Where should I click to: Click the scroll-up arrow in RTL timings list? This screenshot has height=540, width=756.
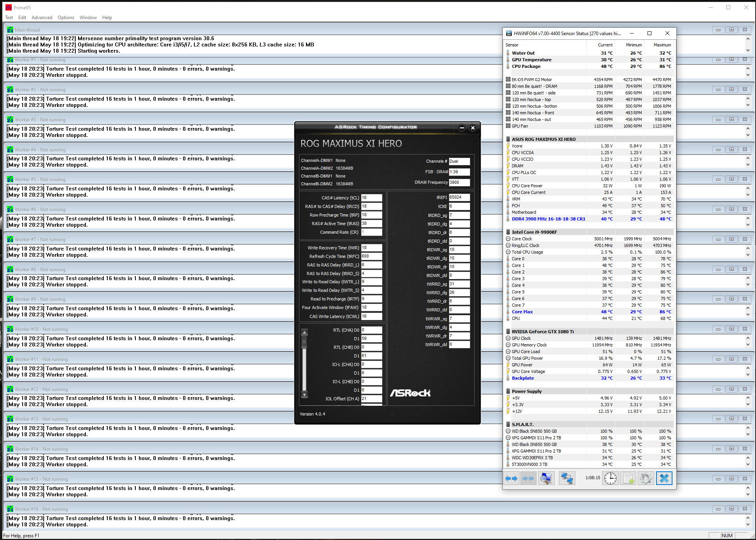click(x=304, y=332)
